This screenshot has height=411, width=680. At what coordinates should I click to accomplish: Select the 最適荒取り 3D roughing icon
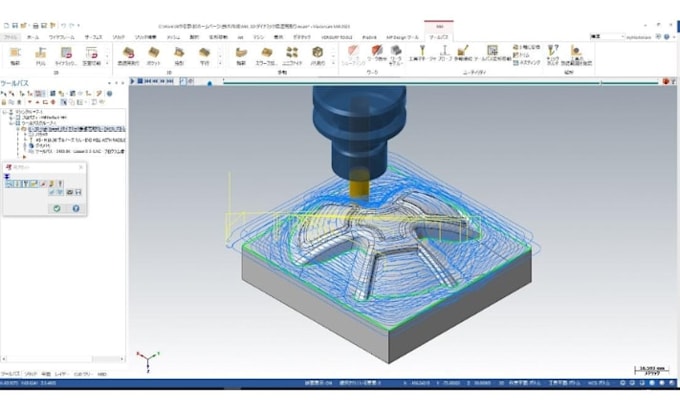click(x=128, y=56)
